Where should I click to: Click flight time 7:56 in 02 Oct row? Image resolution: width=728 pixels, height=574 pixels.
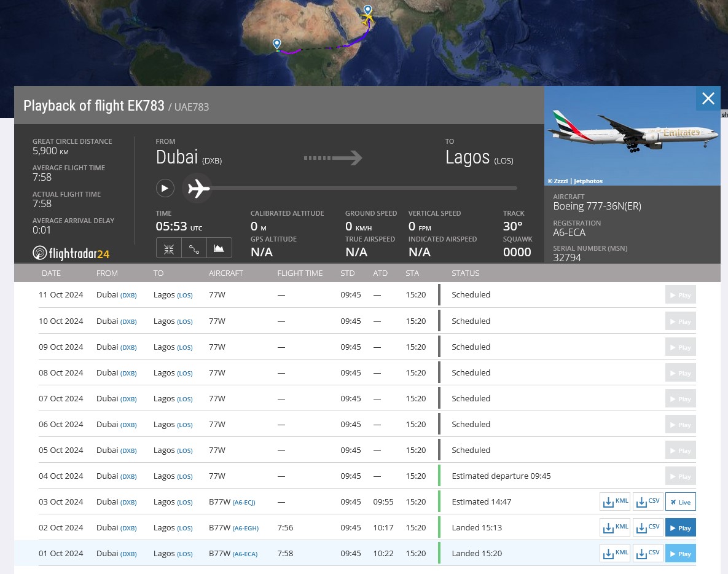point(285,527)
